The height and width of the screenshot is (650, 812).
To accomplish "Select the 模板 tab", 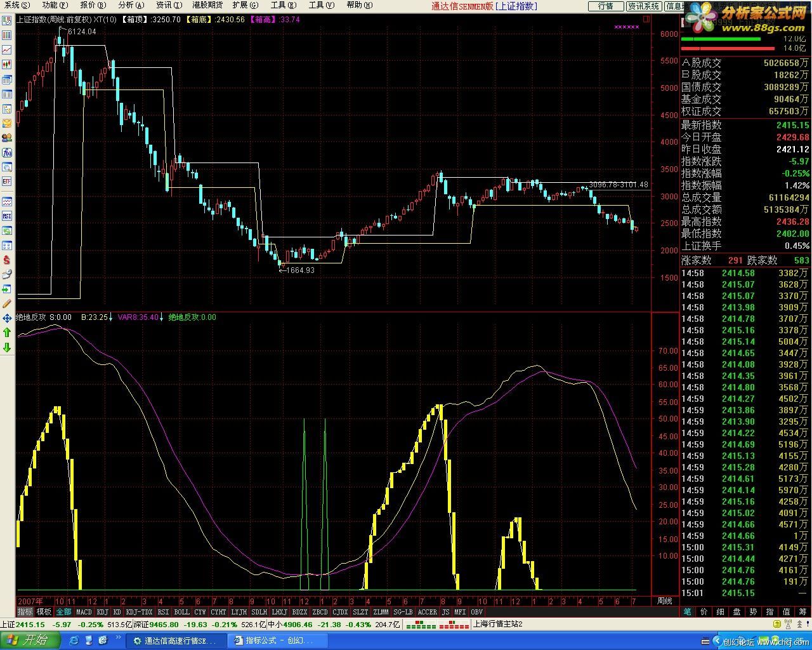I will pyautogui.click(x=44, y=612).
